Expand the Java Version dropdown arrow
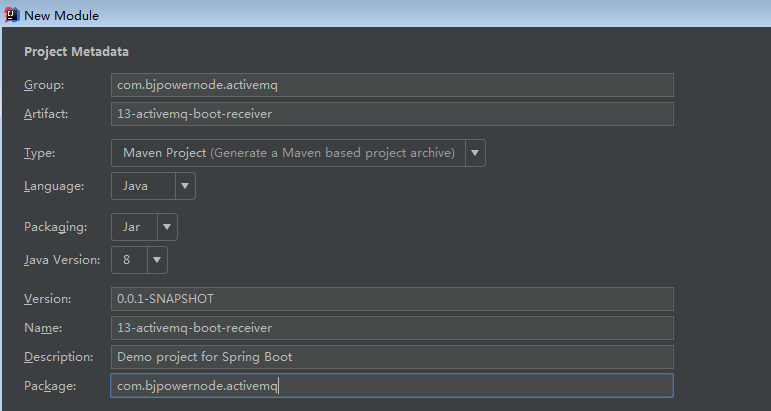Image resolution: width=771 pixels, height=411 pixels. click(157, 260)
